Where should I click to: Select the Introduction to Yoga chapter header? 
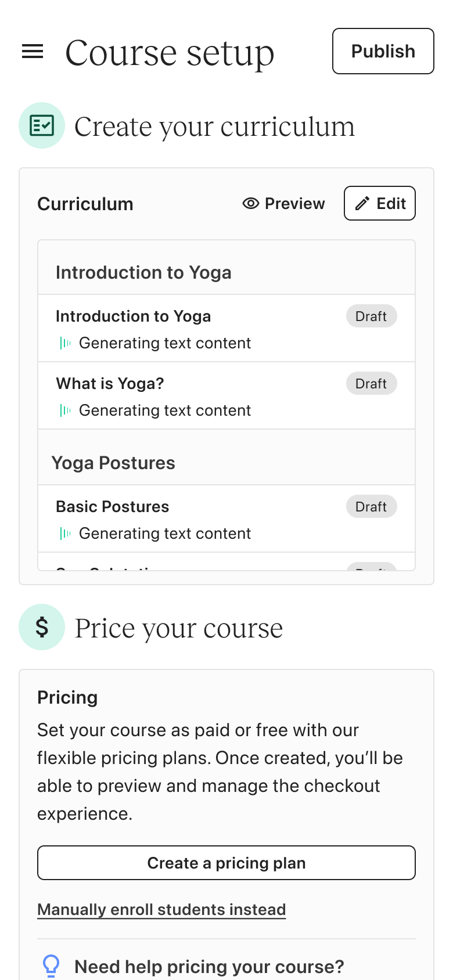click(143, 272)
